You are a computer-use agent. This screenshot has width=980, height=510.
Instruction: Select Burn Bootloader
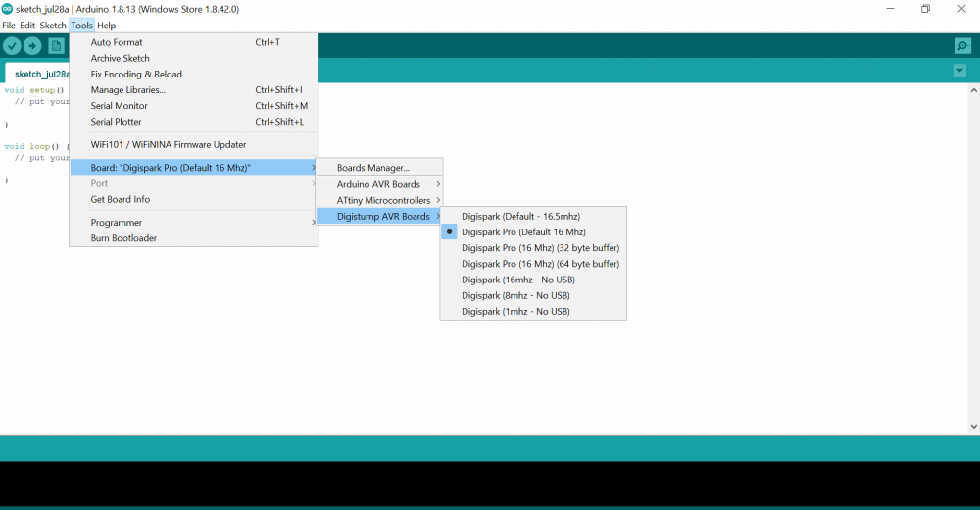coord(194,238)
